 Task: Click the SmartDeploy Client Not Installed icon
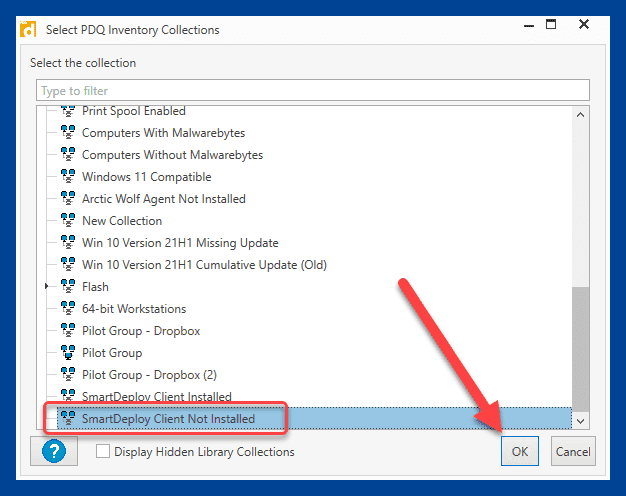click(x=68, y=418)
